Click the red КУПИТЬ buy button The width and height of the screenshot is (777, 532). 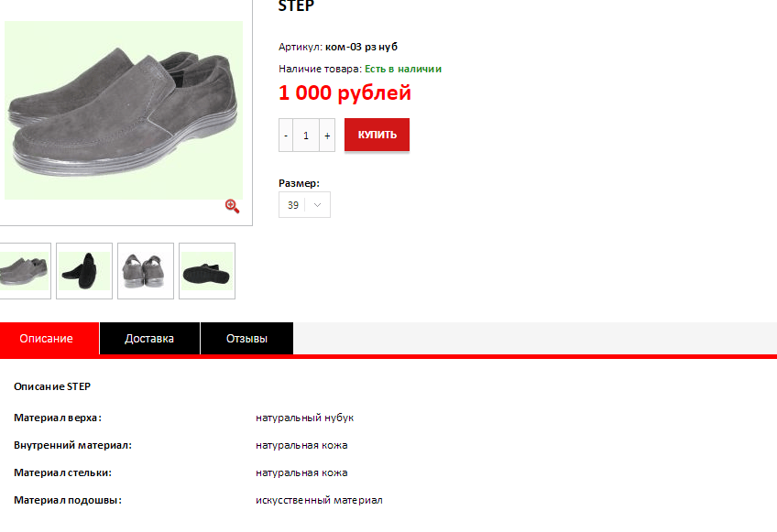pos(378,135)
